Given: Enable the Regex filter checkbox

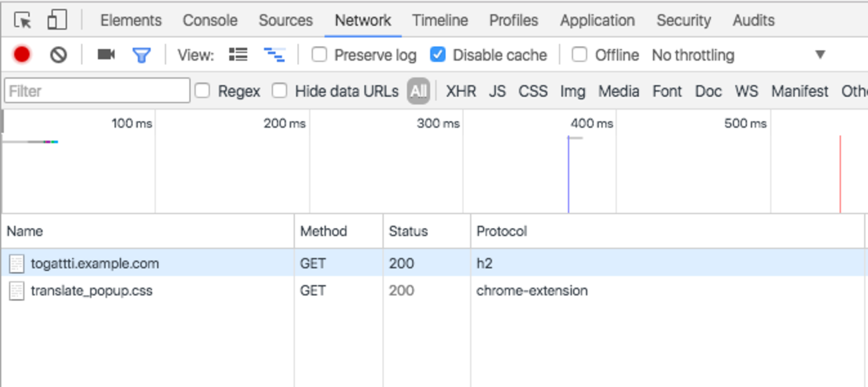Looking at the screenshot, I should pos(202,91).
